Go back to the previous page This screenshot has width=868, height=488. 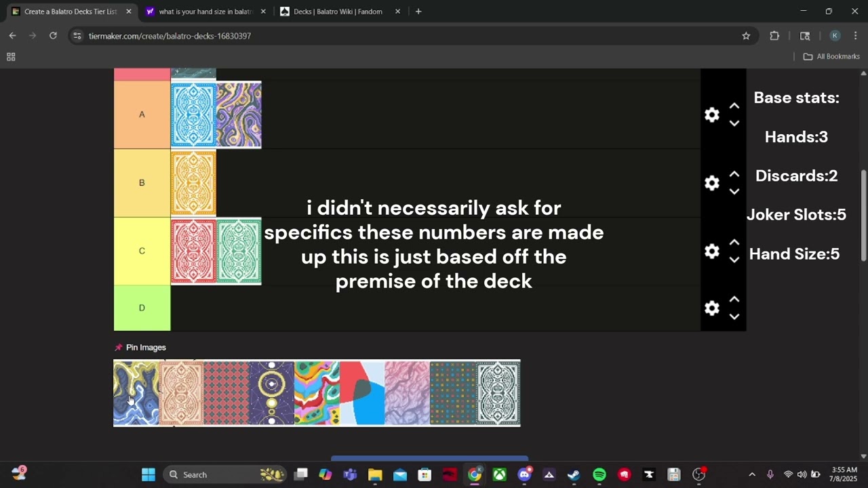point(12,36)
